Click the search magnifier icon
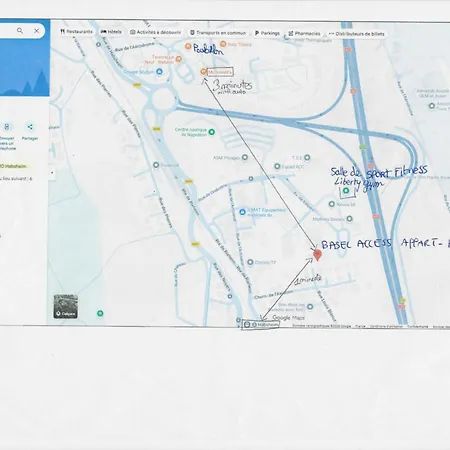The width and height of the screenshot is (450, 450). coord(20,31)
